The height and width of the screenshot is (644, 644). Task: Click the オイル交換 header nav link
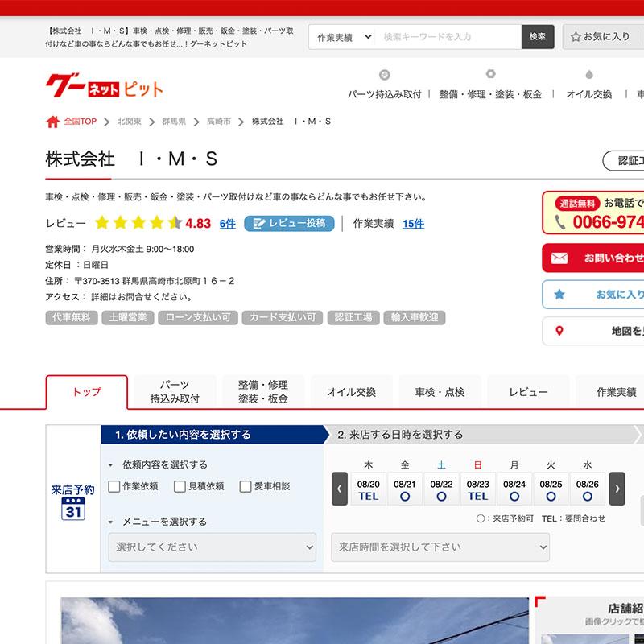click(589, 94)
